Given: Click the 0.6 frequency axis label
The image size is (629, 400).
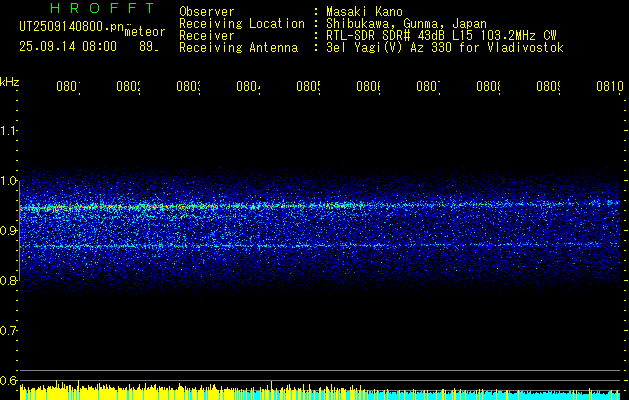Looking at the screenshot, I should (x=8, y=380).
